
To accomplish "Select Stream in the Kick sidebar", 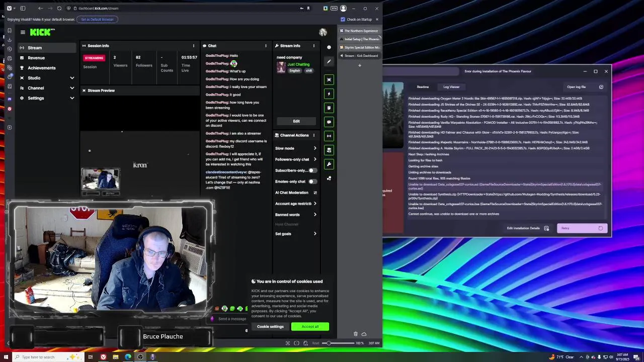I will (48, 48).
